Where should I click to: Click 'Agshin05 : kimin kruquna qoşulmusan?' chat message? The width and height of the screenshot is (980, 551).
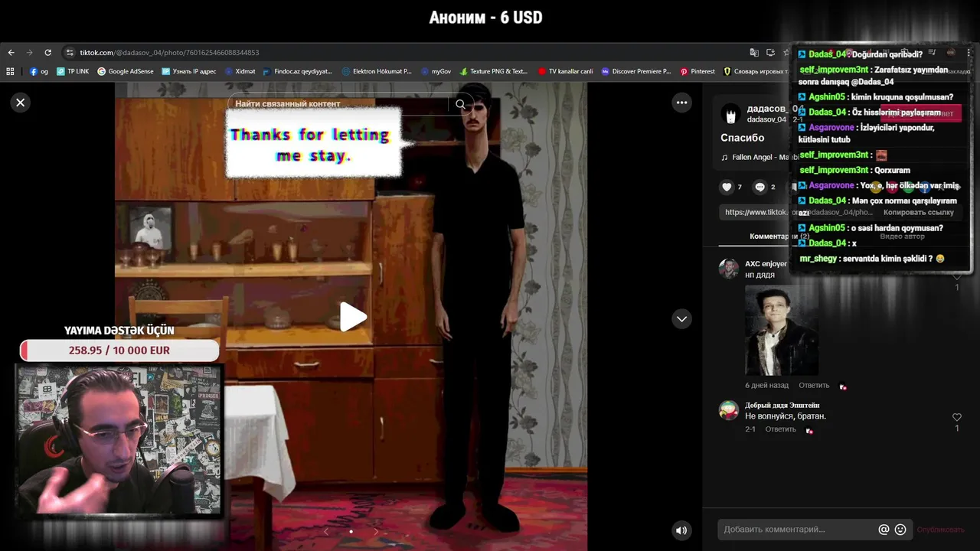pos(875,97)
